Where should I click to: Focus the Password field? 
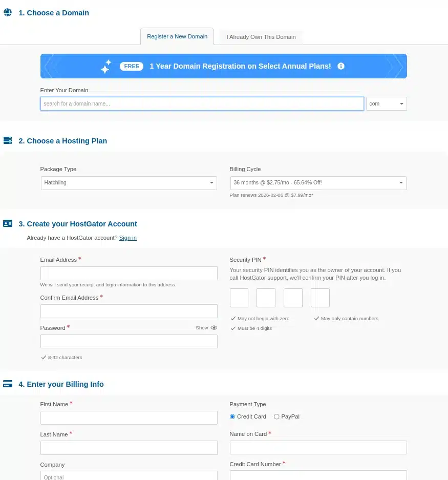click(129, 341)
